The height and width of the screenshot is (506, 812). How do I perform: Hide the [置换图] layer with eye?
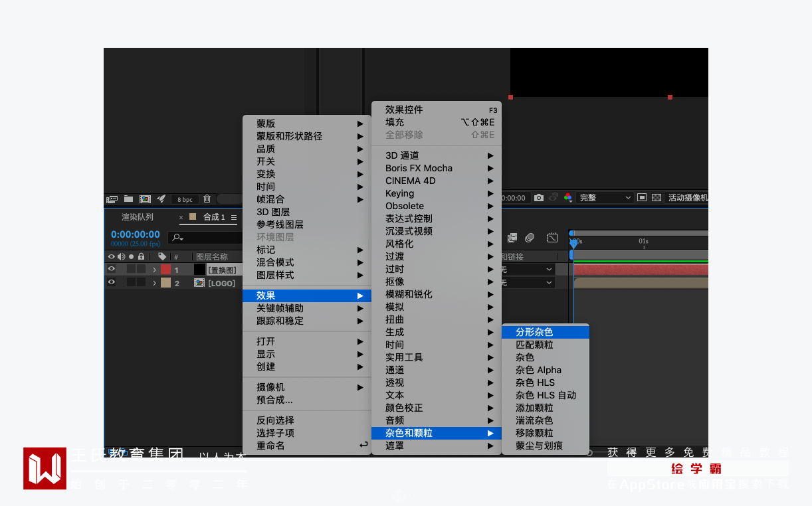pos(112,270)
